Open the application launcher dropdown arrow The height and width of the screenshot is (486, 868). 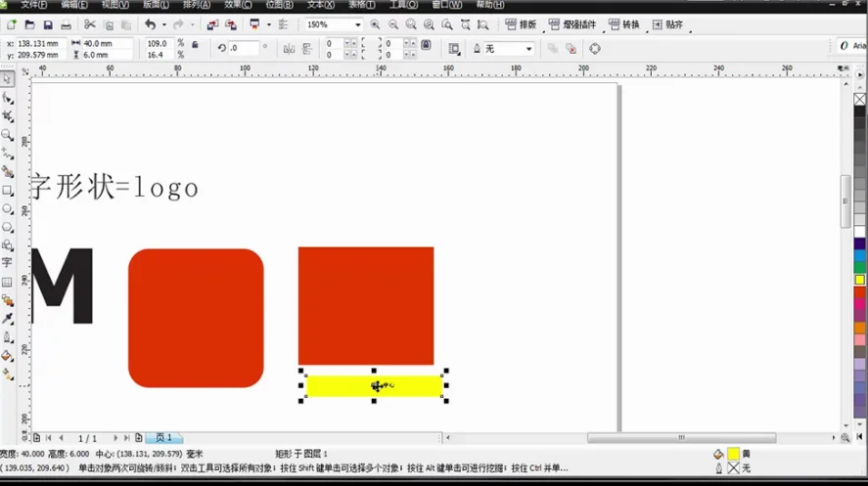tap(269, 24)
